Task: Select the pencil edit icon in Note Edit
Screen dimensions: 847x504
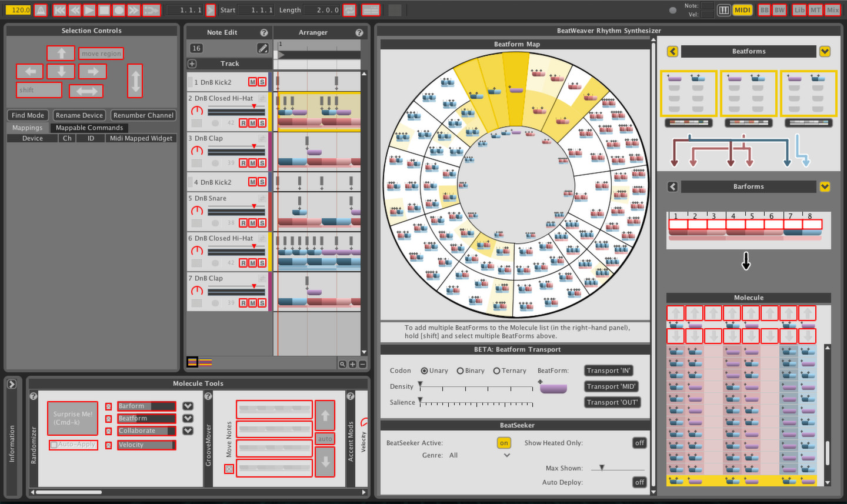Action: point(263,48)
